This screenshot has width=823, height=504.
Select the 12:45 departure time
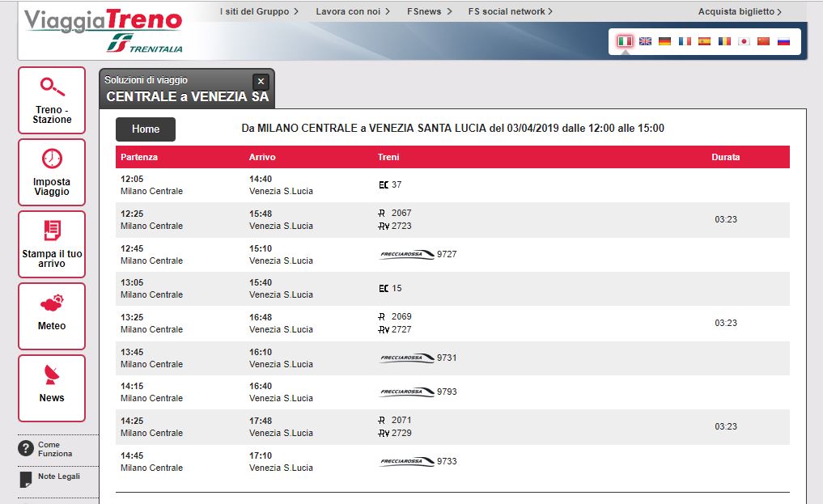132,248
